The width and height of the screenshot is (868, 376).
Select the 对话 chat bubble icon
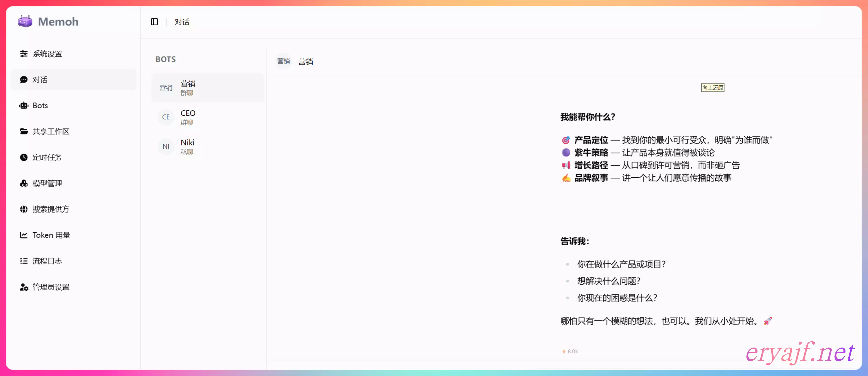tap(24, 80)
